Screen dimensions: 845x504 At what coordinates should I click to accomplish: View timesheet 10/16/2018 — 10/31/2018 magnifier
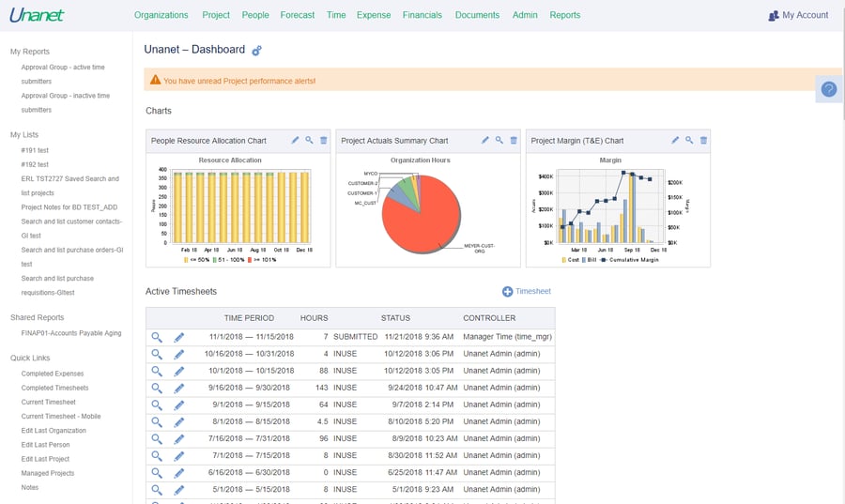pyautogui.click(x=157, y=354)
